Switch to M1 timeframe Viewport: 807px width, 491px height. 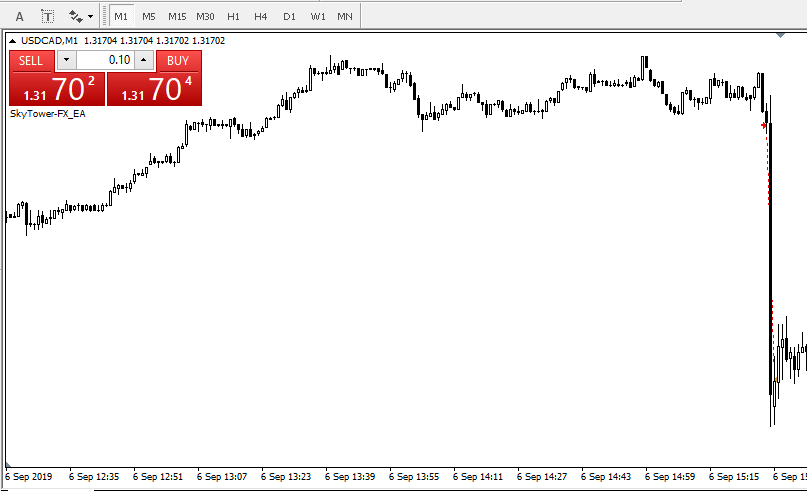coord(121,16)
